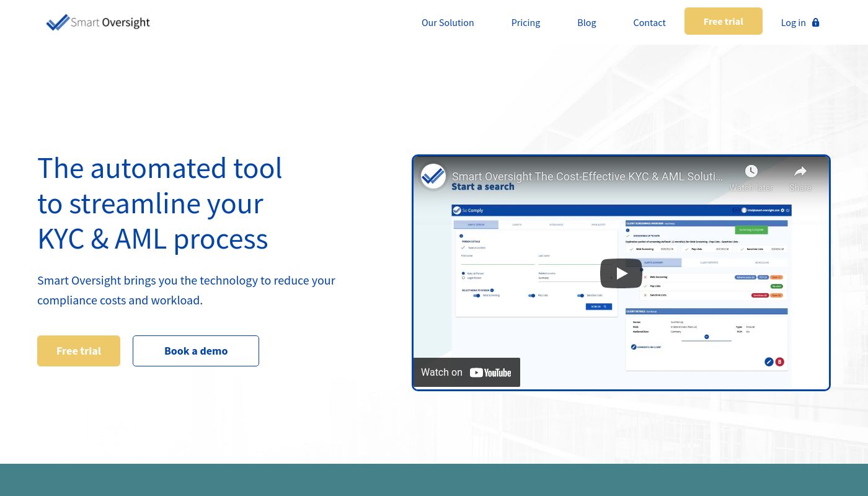Image resolution: width=868 pixels, height=496 pixels.
Task: Go to the Pricing page
Action: point(526,22)
